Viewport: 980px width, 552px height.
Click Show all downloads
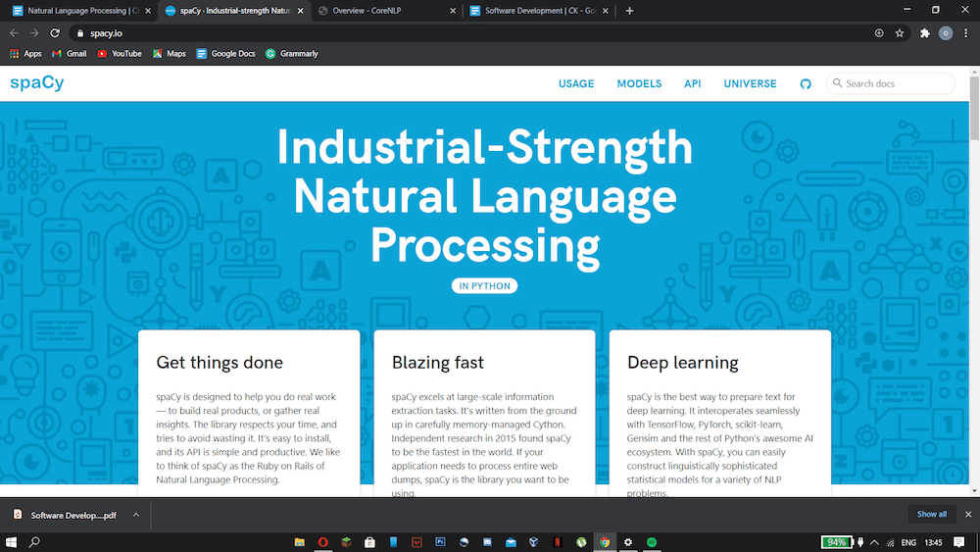click(931, 514)
